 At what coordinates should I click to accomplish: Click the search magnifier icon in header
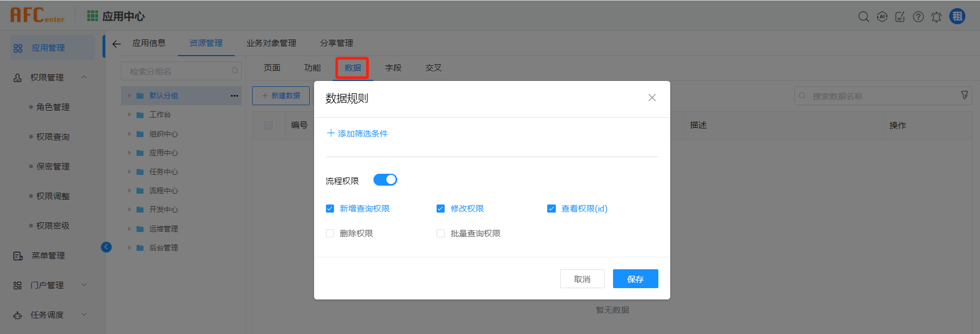coord(863,17)
